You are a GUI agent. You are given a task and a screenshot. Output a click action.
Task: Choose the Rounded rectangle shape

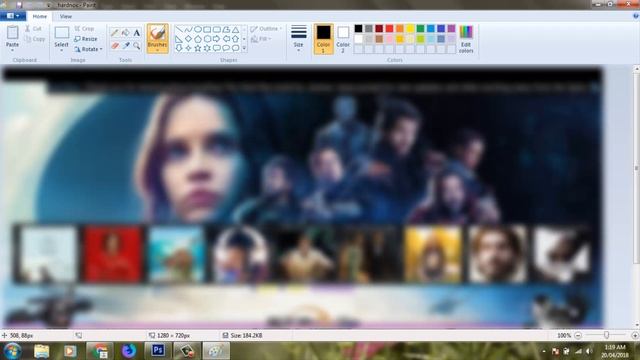(217, 29)
